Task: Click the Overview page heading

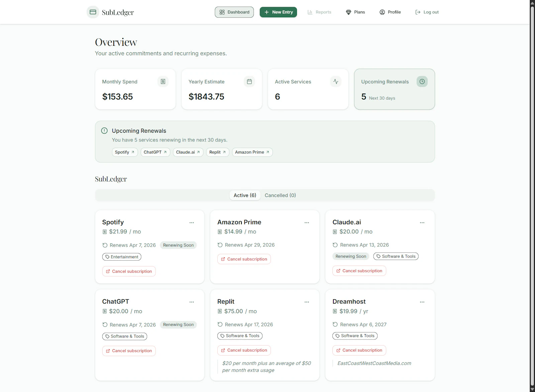Action: tap(116, 42)
